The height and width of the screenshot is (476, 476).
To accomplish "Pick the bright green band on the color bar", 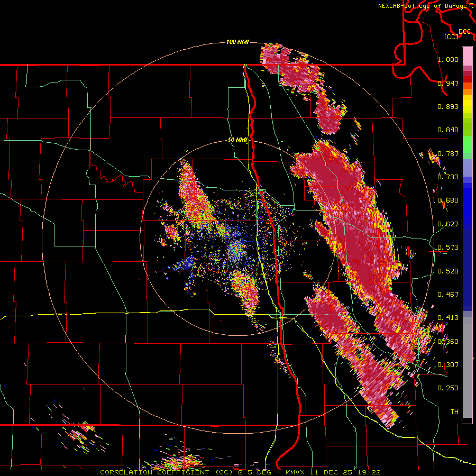I will coord(467,144).
